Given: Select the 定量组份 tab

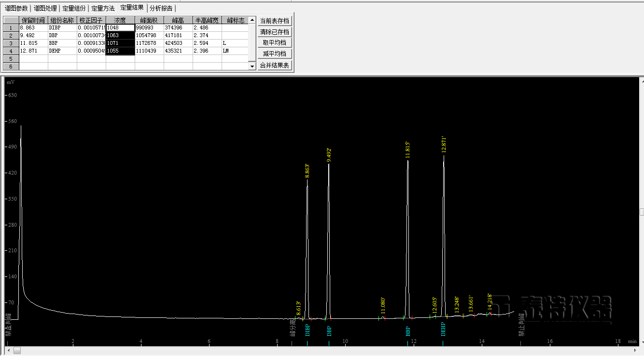Looking at the screenshot, I should 74,8.
